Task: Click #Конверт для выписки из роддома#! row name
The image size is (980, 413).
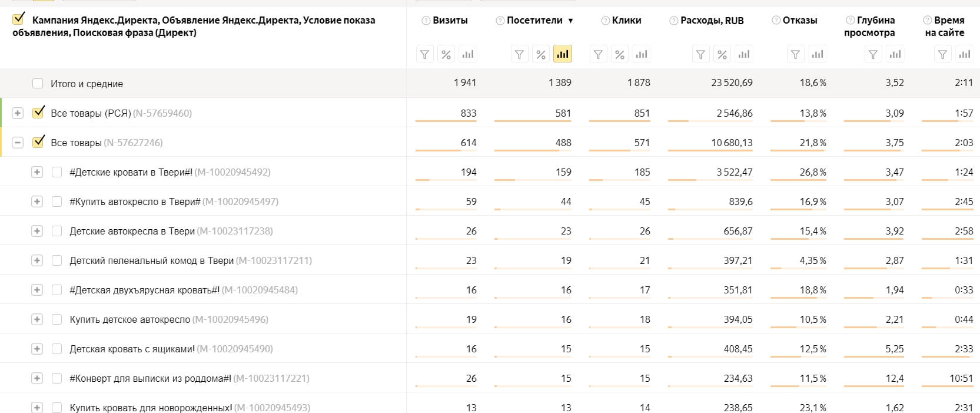Action: coord(150,378)
